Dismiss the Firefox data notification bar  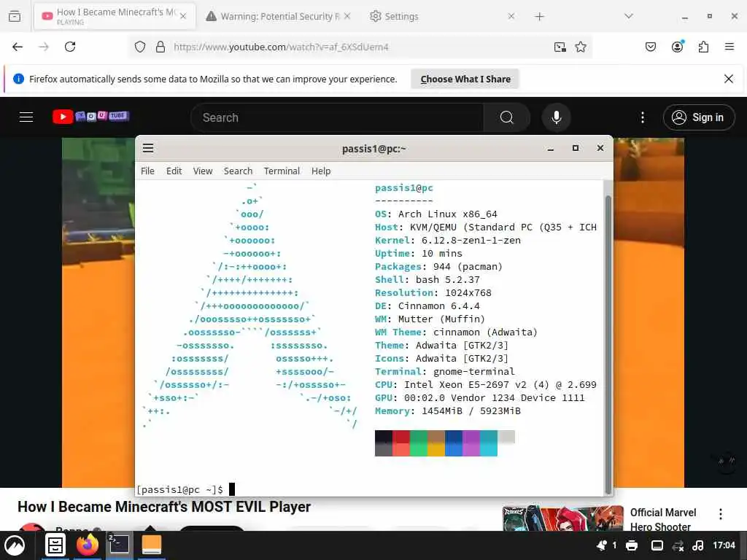(729, 79)
